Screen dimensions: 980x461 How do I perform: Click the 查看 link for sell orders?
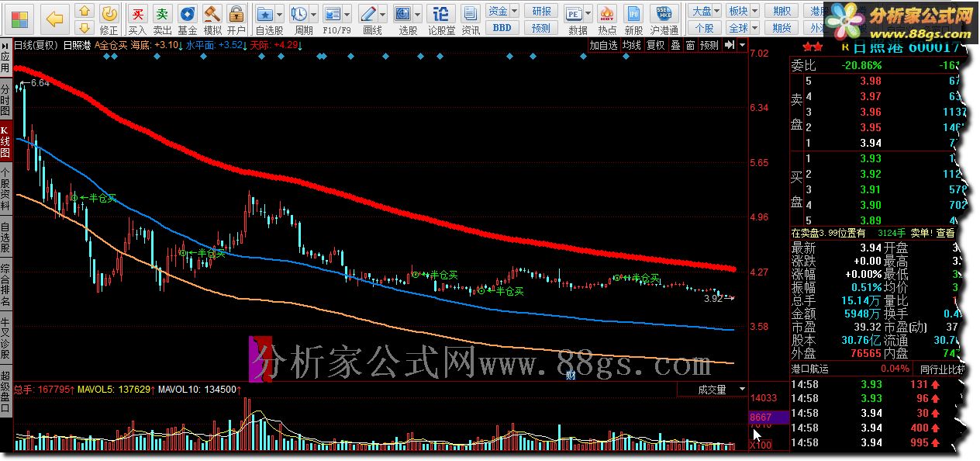[x=944, y=233]
